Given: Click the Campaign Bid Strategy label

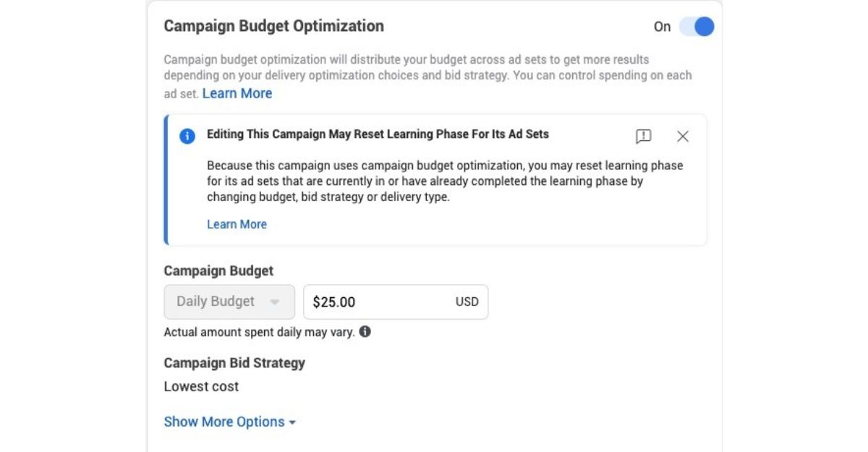Looking at the screenshot, I should (234, 363).
